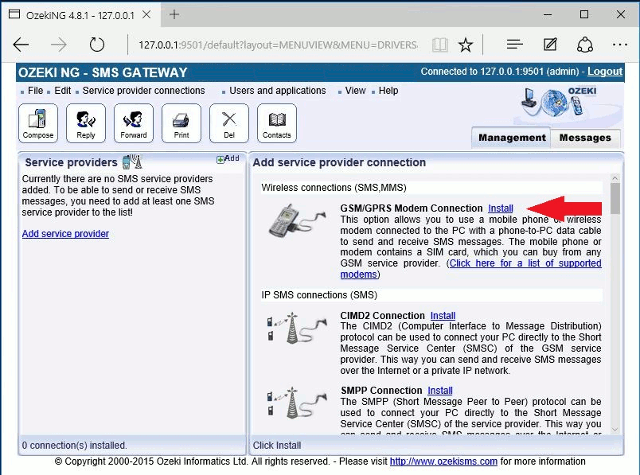Click the Compose toolbar button
Screen dimensions: 640x475
coord(38,123)
